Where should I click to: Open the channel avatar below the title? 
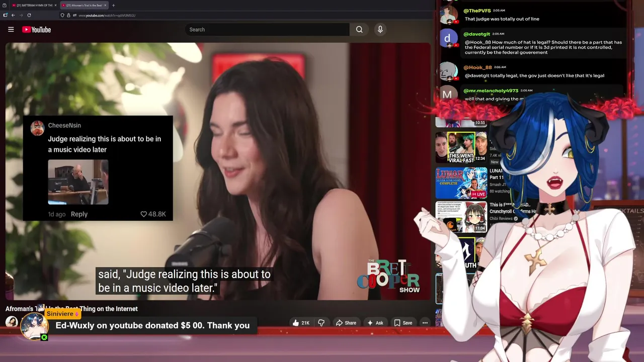[11, 322]
